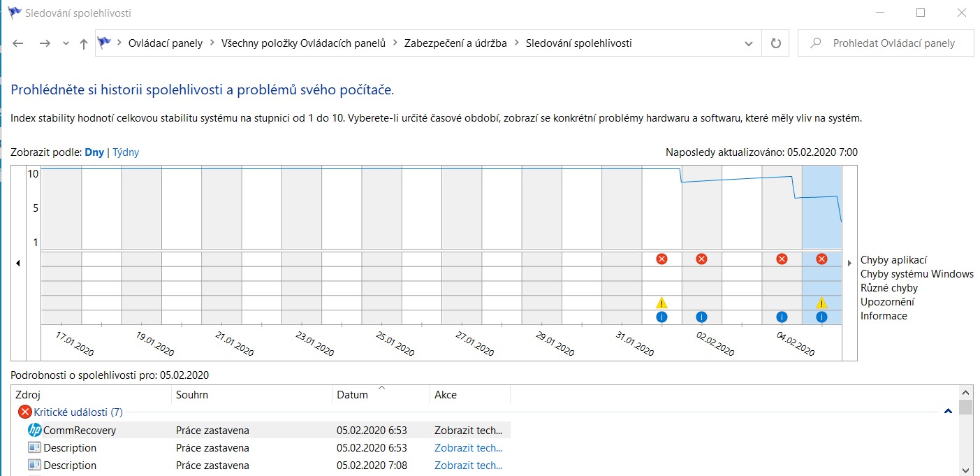This screenshot has height=476, width=980.
Task: Sort list by Datum column
Action: tap(352, 395)
